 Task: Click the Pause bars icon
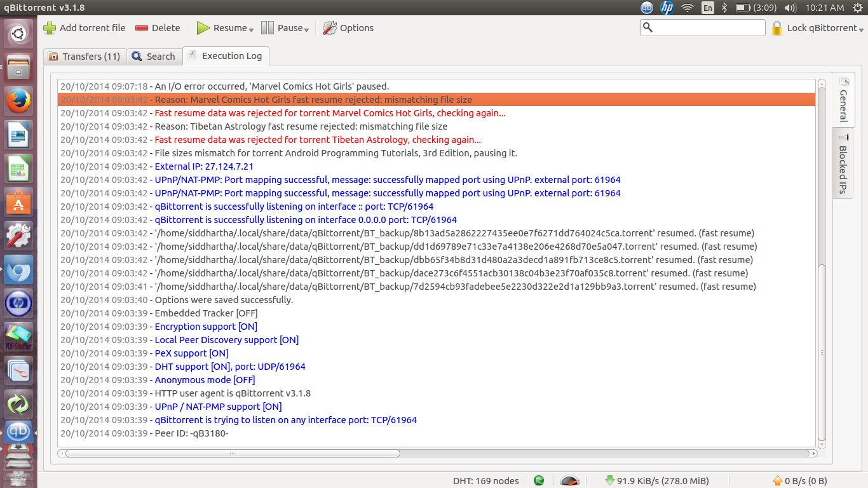[x=268, y=28]
